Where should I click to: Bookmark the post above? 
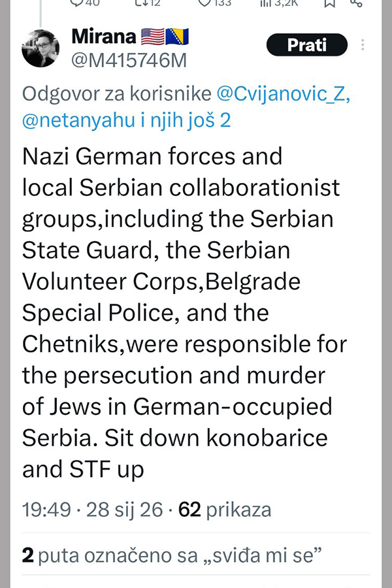330,3
